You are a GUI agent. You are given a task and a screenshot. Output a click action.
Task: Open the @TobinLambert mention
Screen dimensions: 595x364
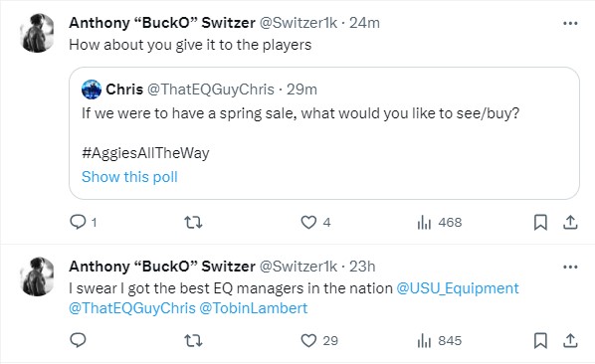pos(253,308)
